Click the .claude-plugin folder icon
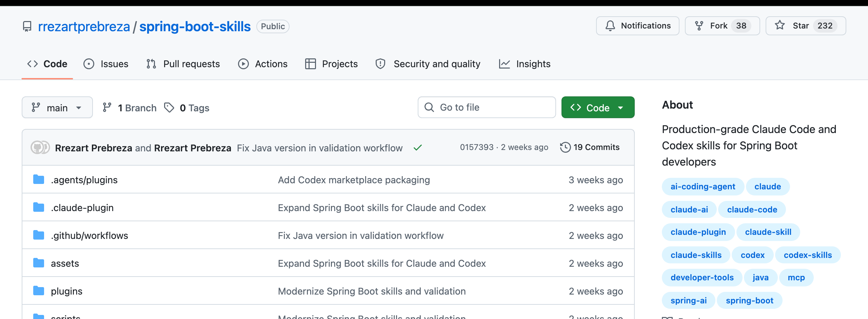Screen dimensions: 868x319 click(39, 207)
